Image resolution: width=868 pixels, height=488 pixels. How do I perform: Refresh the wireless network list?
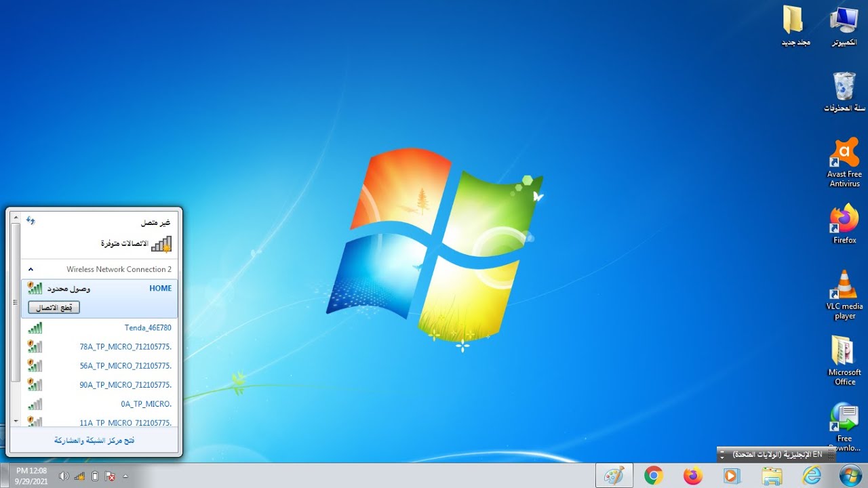point(31,220)
